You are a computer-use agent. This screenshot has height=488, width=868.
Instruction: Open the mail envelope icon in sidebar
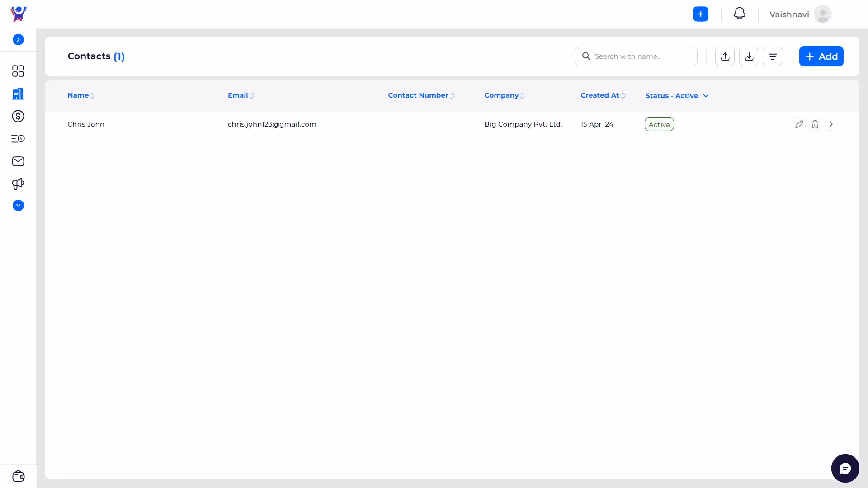tap(18, 161)
